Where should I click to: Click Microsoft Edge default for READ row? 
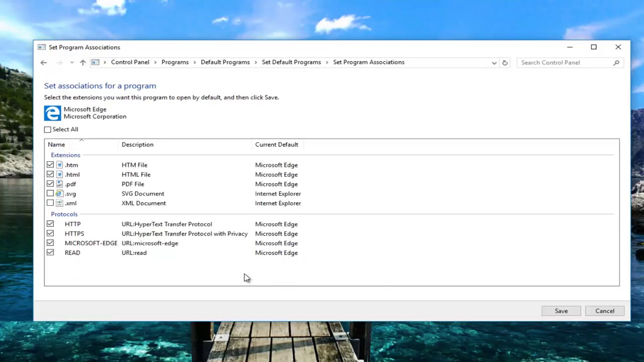coord(276,253)
